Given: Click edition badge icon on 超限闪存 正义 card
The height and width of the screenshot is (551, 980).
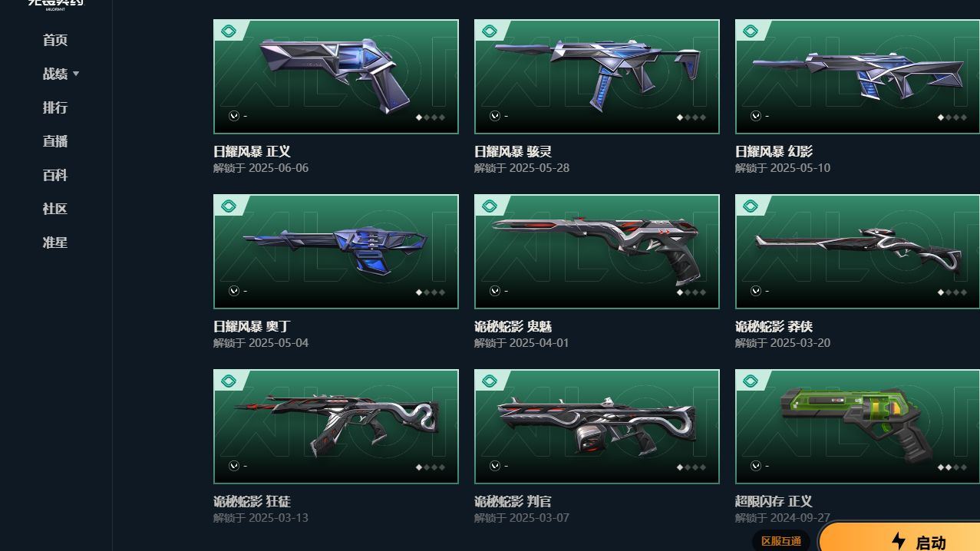Looking at the screenshot, I should [751, 381].
